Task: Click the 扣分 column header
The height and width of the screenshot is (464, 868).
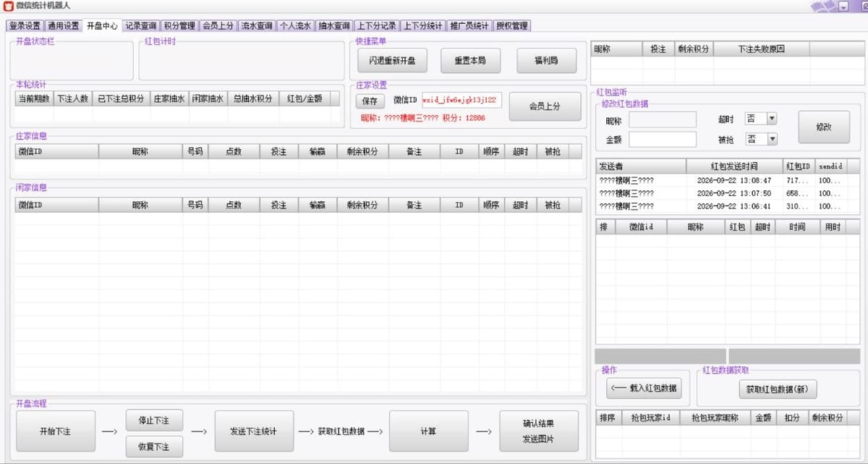Action: (x=793, y=418)
